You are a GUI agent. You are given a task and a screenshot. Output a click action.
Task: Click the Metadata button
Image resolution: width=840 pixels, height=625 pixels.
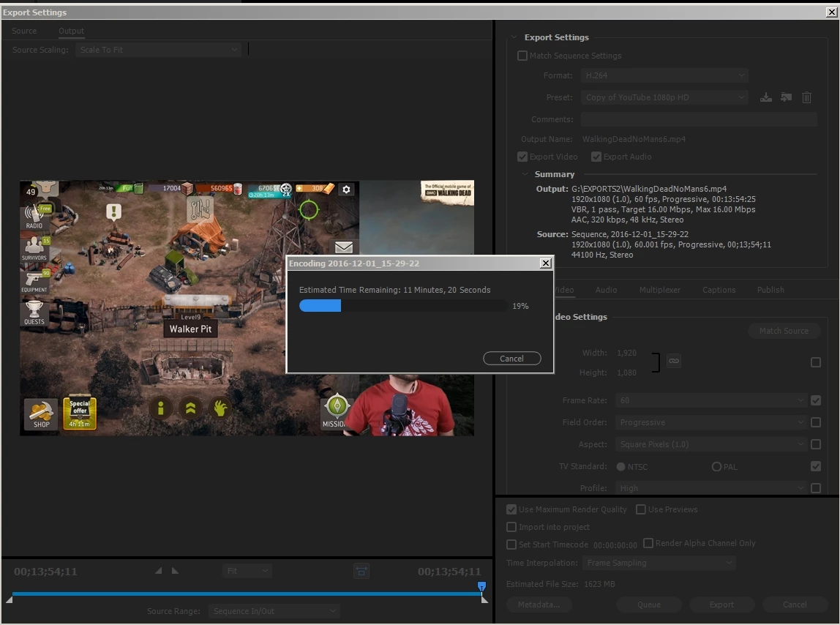(539, 605)
